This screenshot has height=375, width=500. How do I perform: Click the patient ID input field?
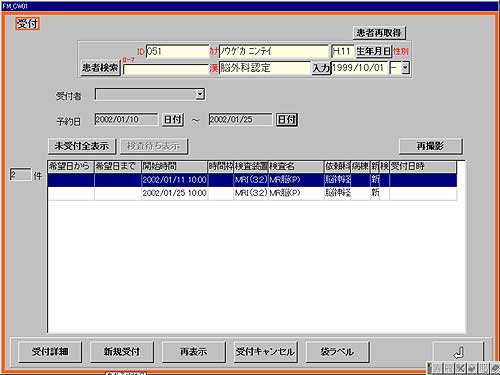[177, 51]
